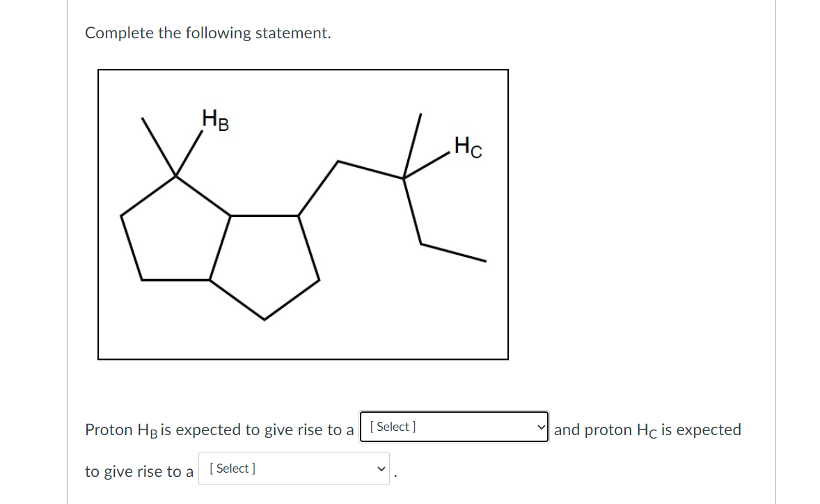This screenshot has width=820, height=504.
Task: Click the chevron arrow on the first dropdown
Action: point(540,427)
